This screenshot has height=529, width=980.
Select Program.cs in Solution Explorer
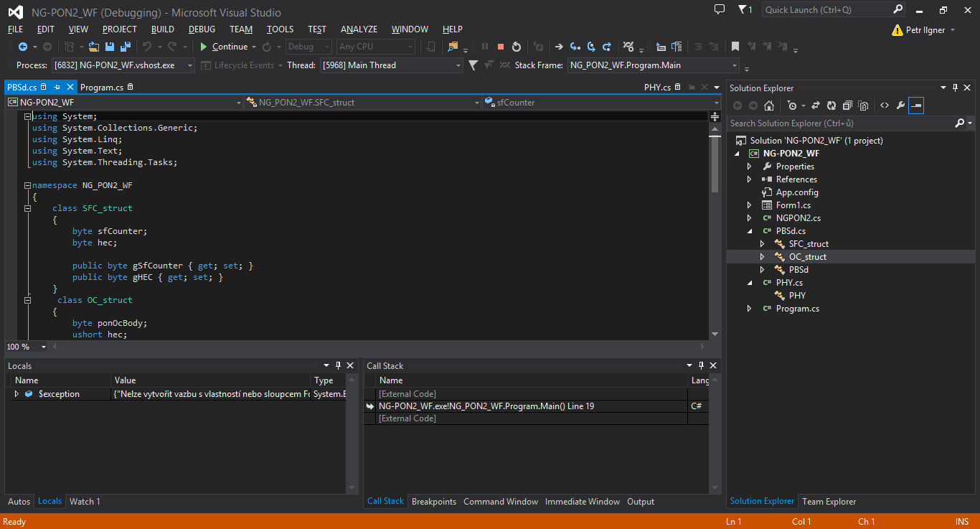[798, 309]
